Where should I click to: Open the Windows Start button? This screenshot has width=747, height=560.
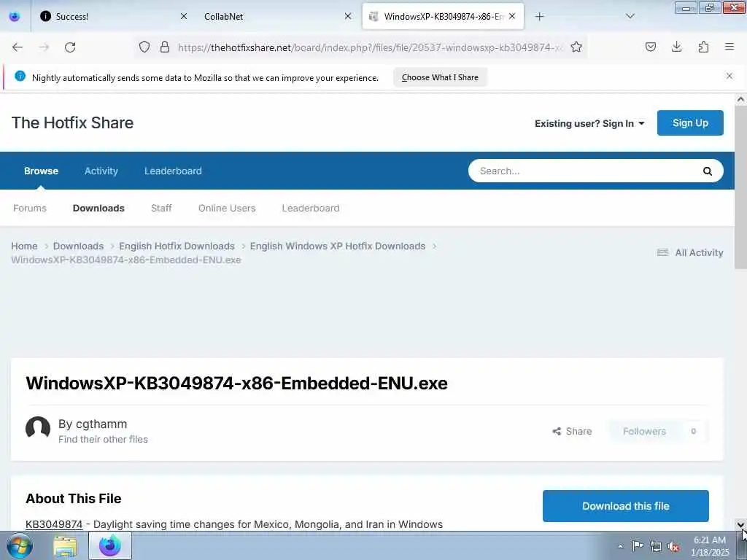20,545
